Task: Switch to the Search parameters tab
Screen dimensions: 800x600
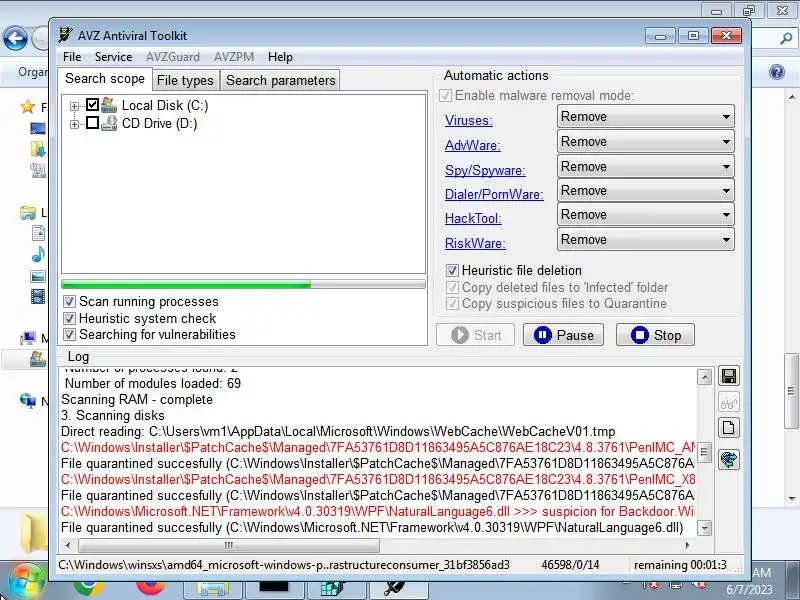Action: (x=281, y=80)
